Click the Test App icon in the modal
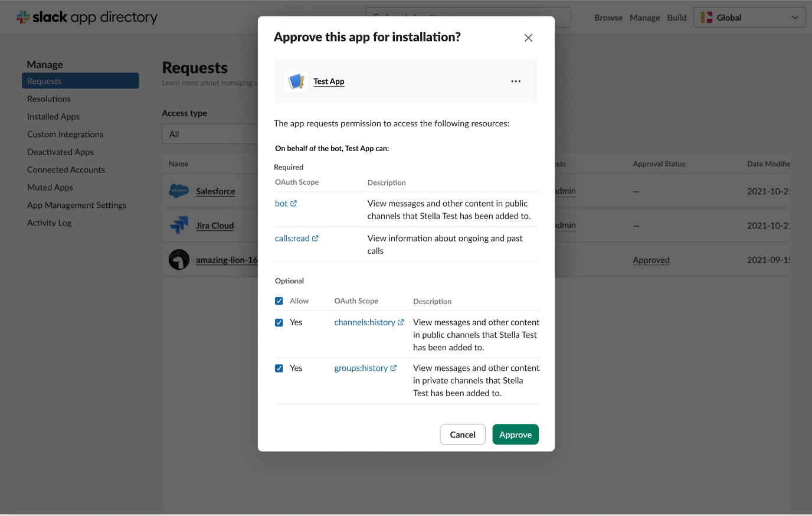 pyautogui.click(x=296, y=81)
